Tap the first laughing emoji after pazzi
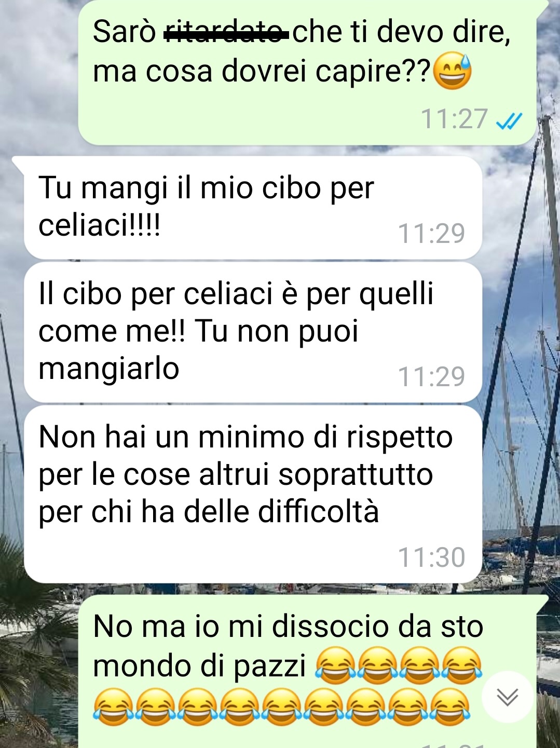 (x=336, y=665)
